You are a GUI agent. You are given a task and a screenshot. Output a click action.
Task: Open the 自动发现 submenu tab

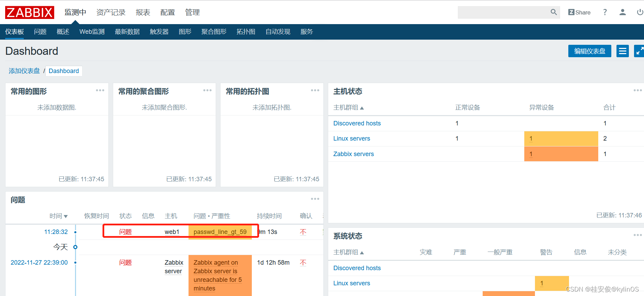[278, 32]
